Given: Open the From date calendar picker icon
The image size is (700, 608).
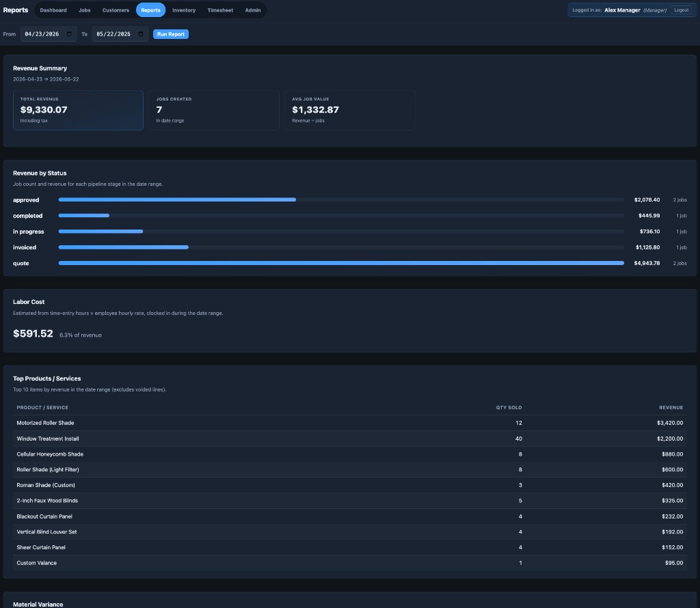Looking at the screenshot, I should click(x=69, y=34).
